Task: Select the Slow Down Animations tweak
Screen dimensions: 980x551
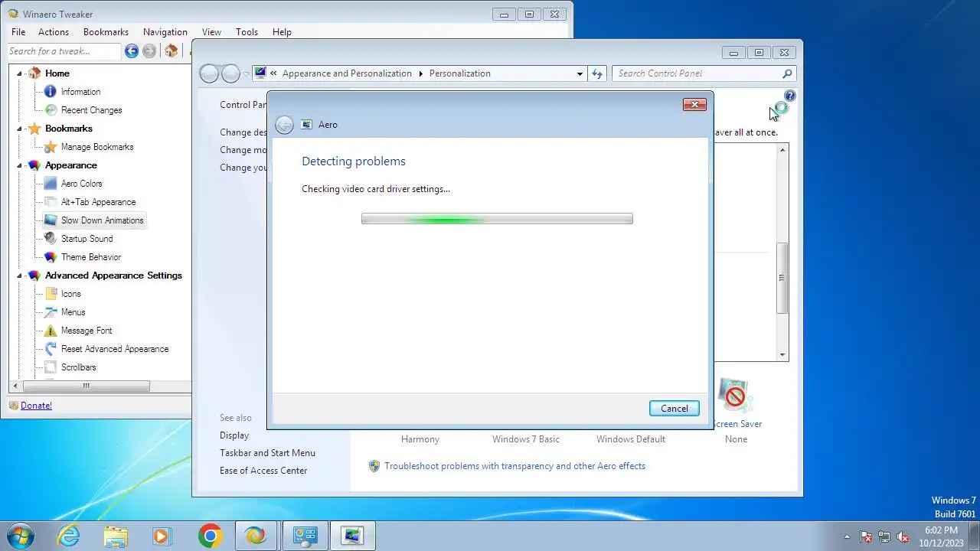Action: click(x=102, y=220)
